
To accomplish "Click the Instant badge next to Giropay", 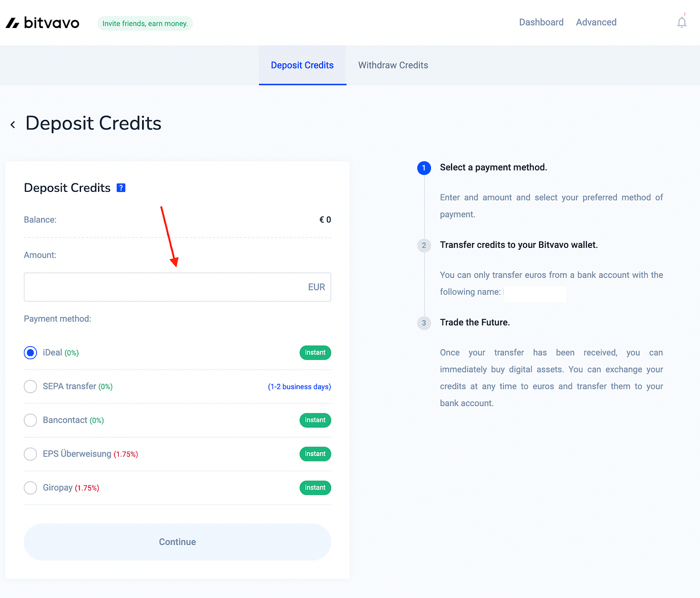I will [315, 488].
